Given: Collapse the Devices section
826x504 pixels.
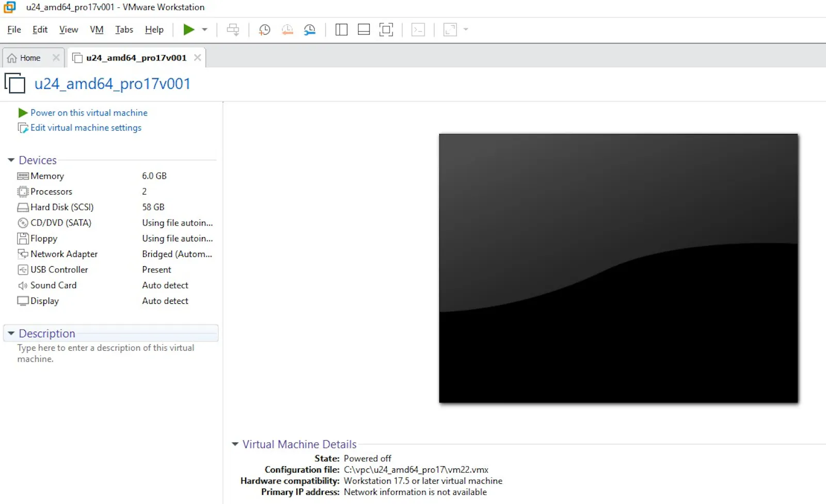Looking at the screenshot, I should click(x=11, y=160).
